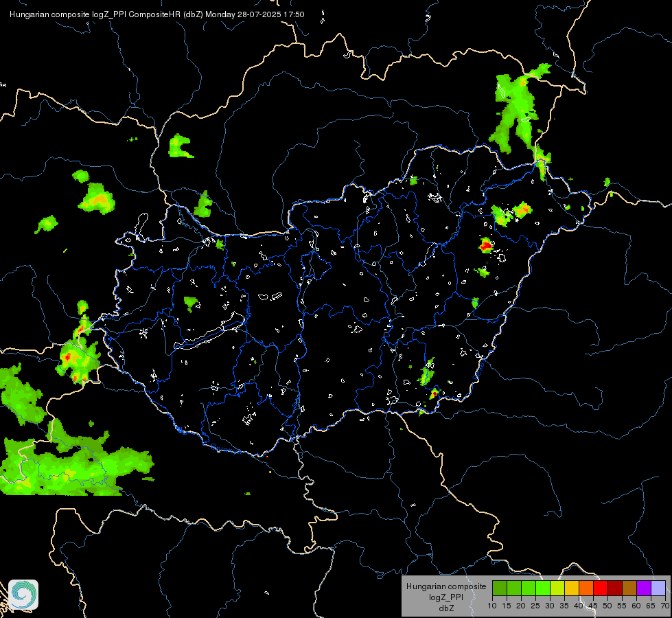Click the radar title text at top
Viewport: 672px width, 618px height.
(x=157, y=14)
